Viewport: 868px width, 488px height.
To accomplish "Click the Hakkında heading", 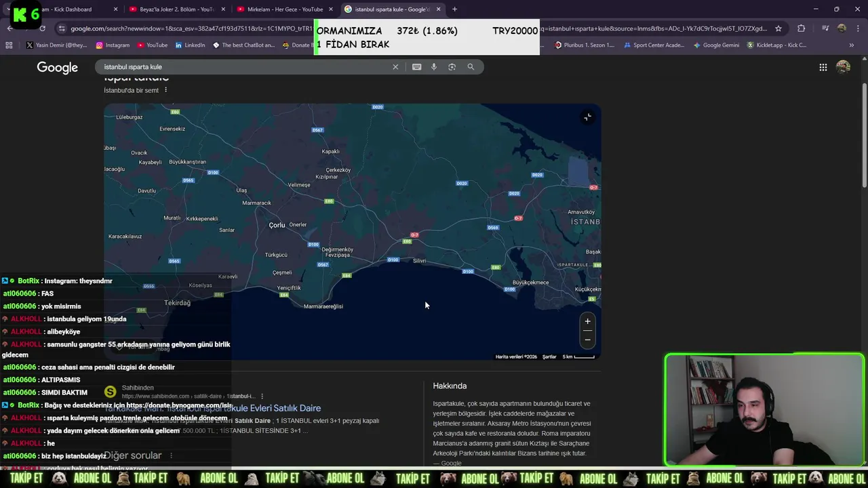I will (450, 386).
